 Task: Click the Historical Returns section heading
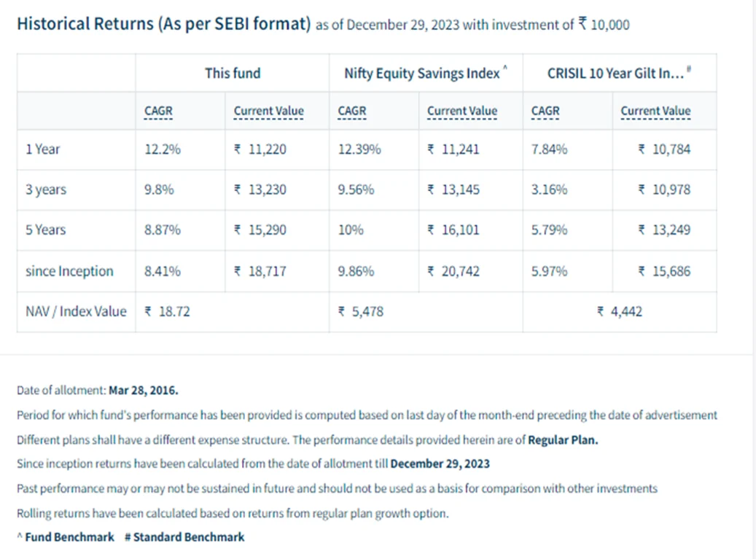[163, 23]
